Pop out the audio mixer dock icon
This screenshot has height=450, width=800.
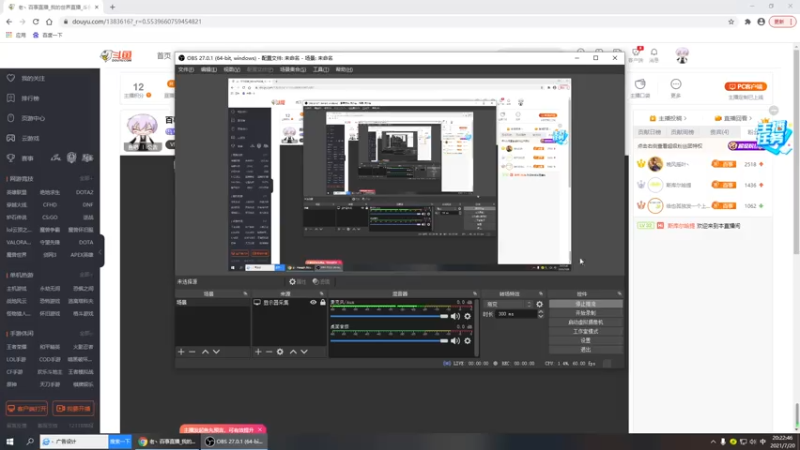pyautogui.click(x=475, y=294)
